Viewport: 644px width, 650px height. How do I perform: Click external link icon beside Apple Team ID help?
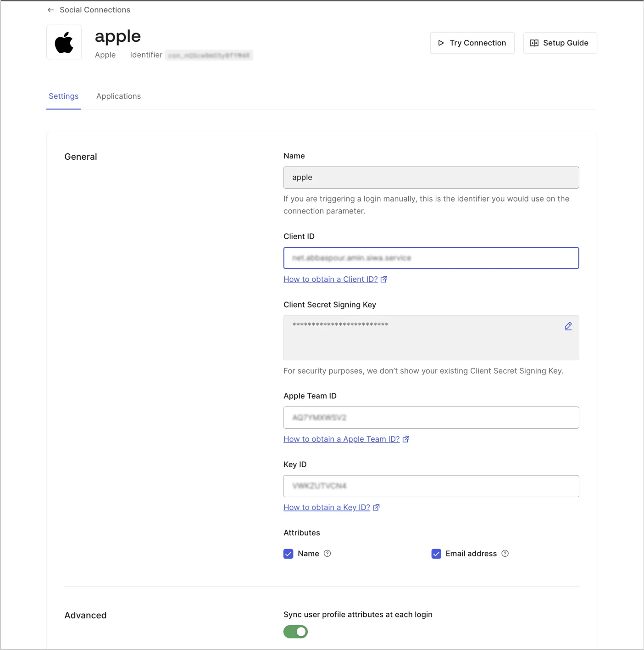pyautogui.click(x=406, y=439)
